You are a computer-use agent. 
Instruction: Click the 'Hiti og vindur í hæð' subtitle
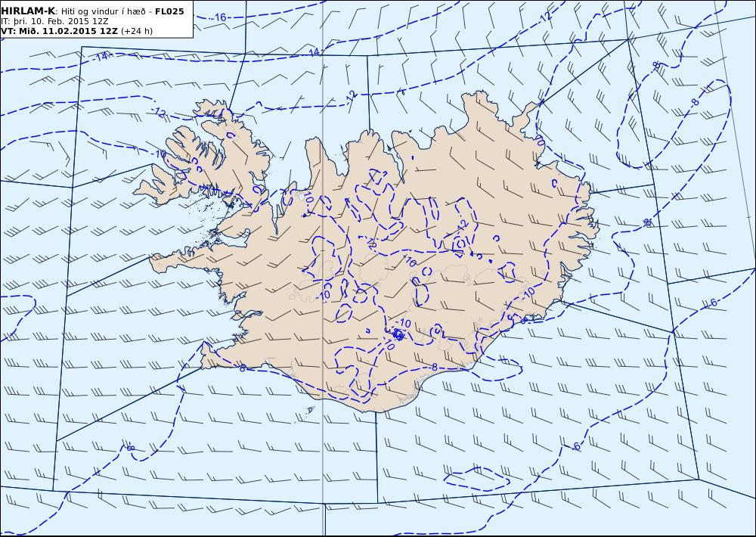click(x=102, y=11)
